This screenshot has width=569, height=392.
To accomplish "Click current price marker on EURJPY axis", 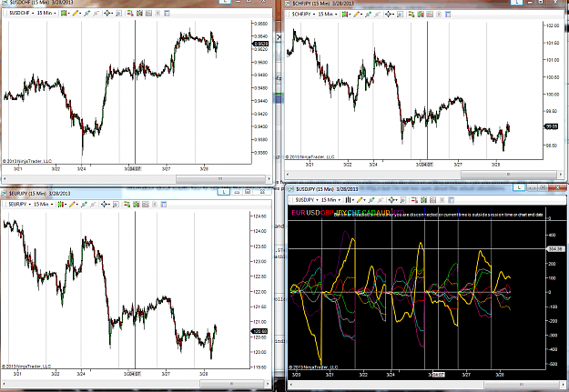I will click(x=259, y=331).
